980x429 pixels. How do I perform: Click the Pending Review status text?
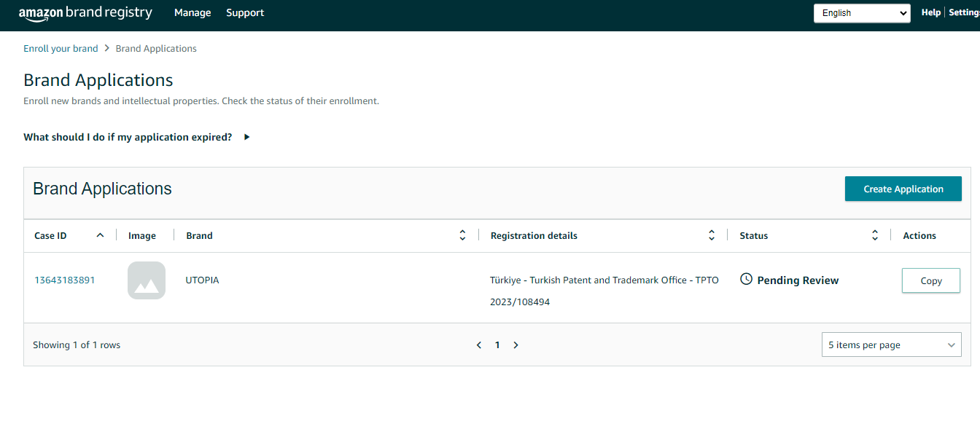point(798,280)
